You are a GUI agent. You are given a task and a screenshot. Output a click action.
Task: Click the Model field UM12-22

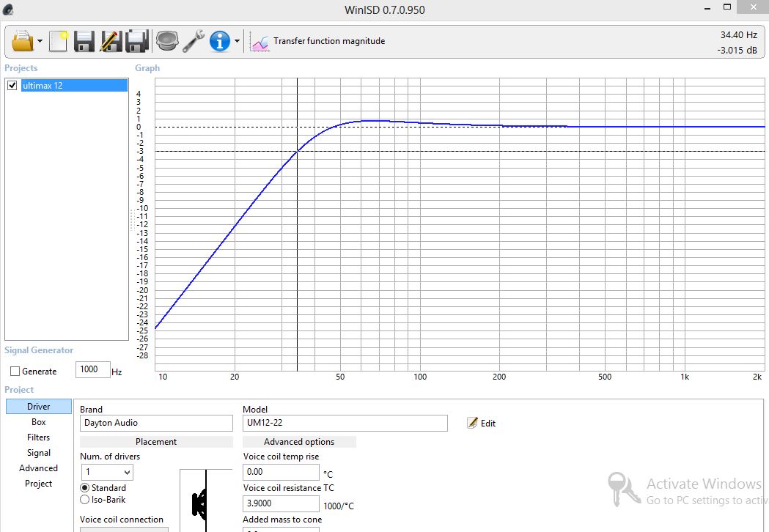tap(345, 423)
